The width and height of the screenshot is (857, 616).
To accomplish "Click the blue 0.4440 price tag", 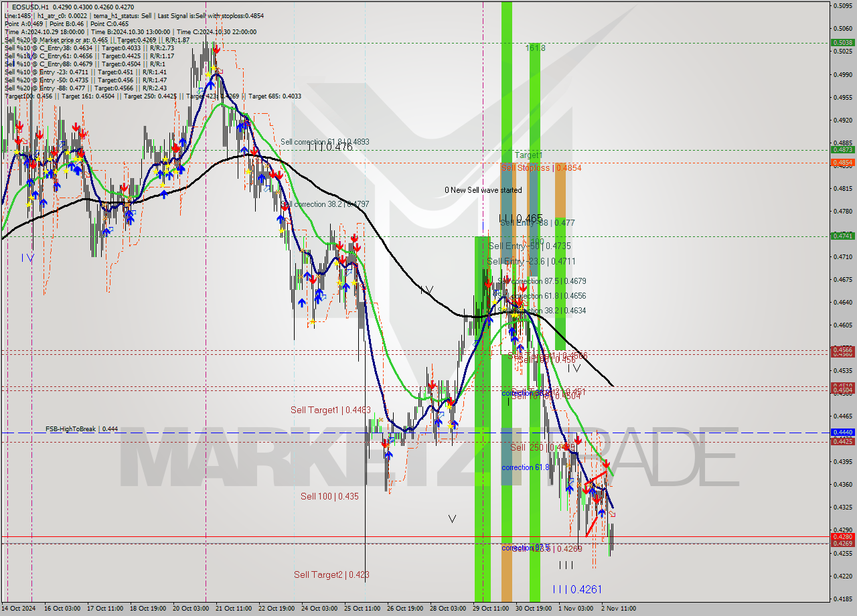I will (x=842, y=433).
